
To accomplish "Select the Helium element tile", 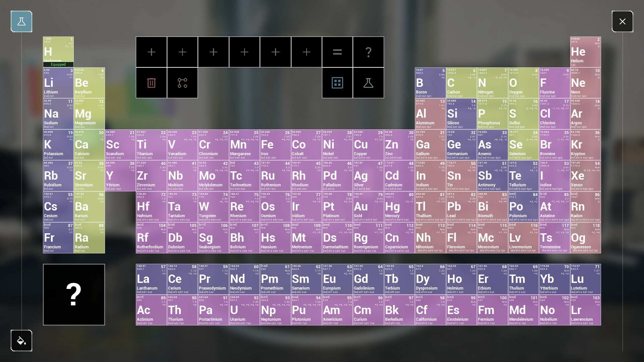I will click(586, 52).
